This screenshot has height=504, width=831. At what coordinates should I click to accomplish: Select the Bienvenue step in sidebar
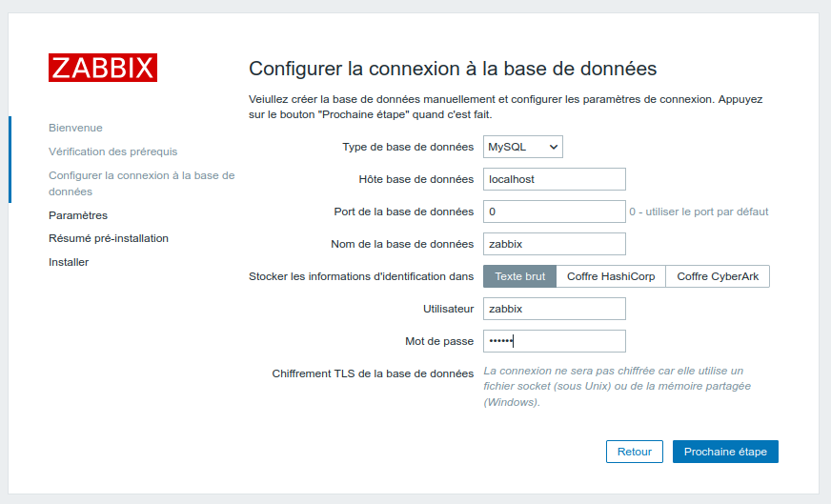[x=76, y=128]
